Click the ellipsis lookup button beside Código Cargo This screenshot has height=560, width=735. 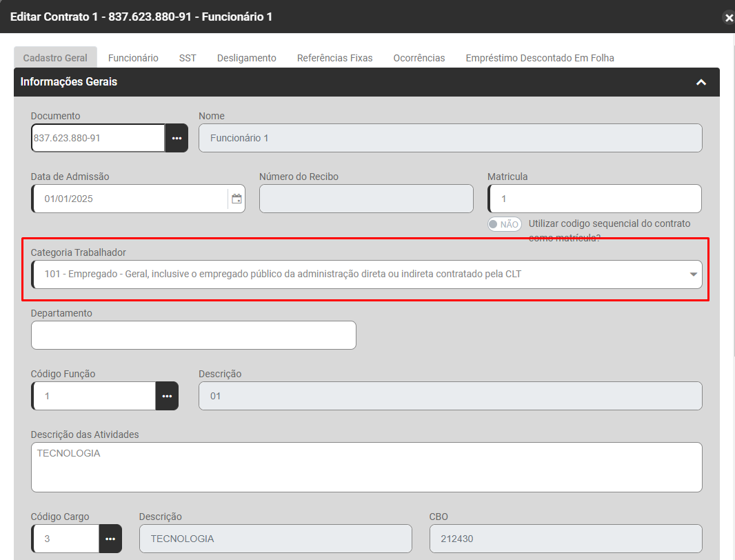[110, 539]
